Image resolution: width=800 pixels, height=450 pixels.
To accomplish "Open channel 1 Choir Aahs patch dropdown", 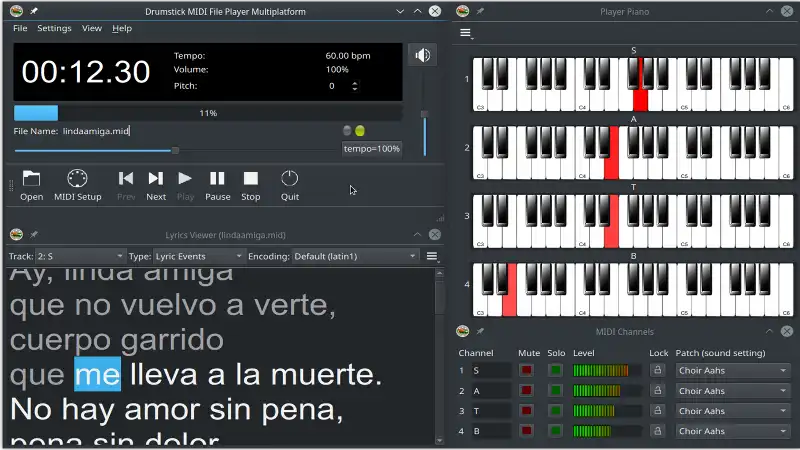I will pos(733,370).
